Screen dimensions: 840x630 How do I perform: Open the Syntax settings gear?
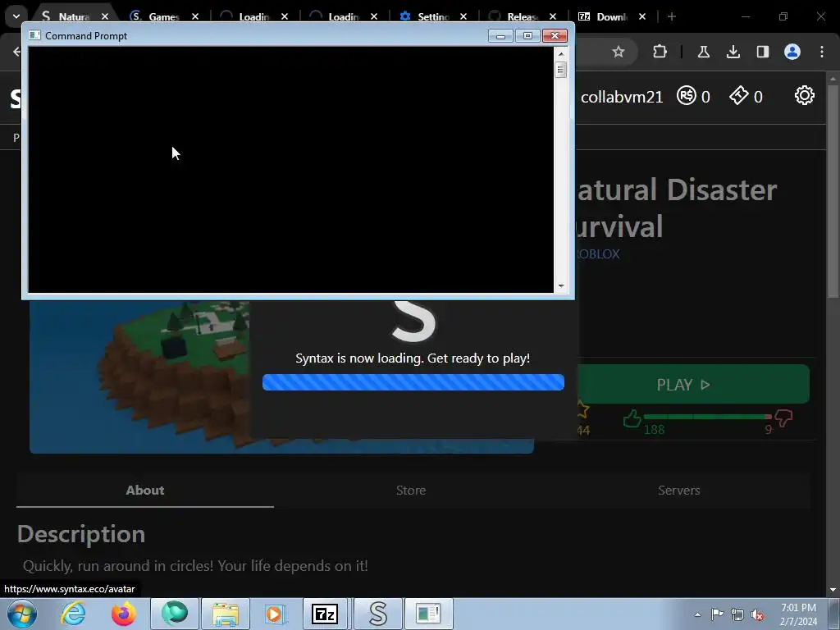(804, 95)
